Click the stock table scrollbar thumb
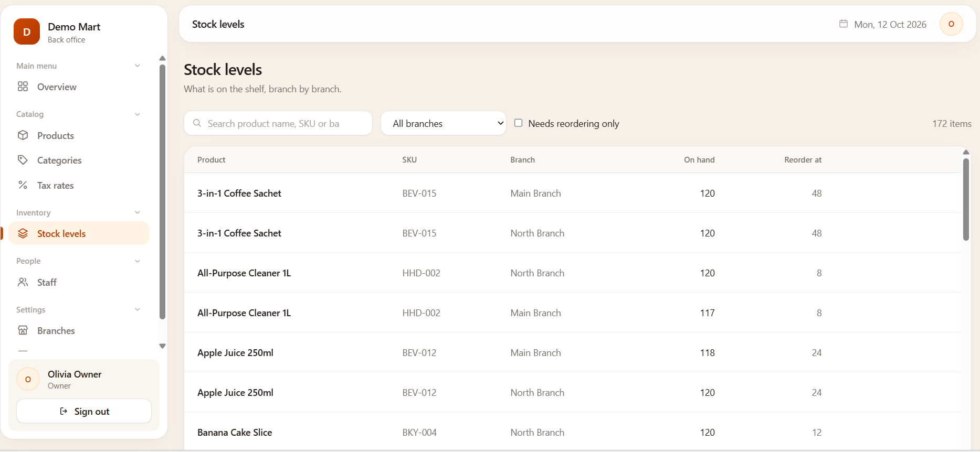The image size is (980, 452). (x=966, y=199)
